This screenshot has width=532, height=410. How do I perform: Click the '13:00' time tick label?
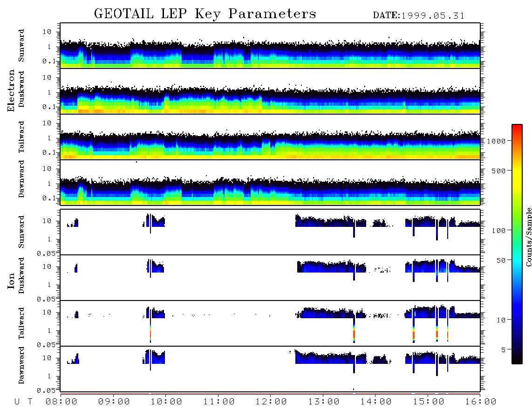pos(324,402)
